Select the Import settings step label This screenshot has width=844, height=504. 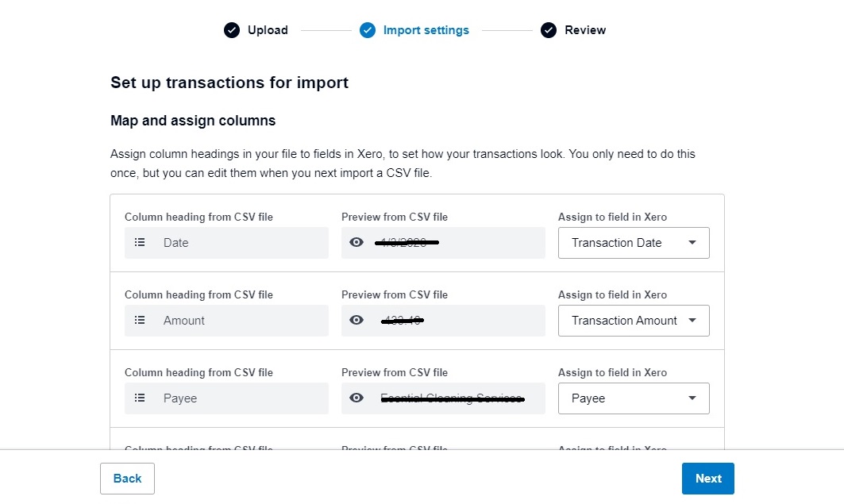(x=426, y=30)
